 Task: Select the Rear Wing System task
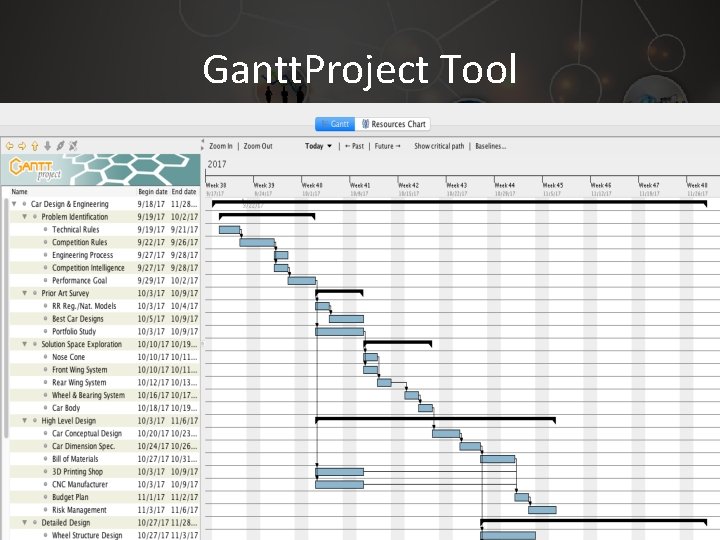coord(105,382)
